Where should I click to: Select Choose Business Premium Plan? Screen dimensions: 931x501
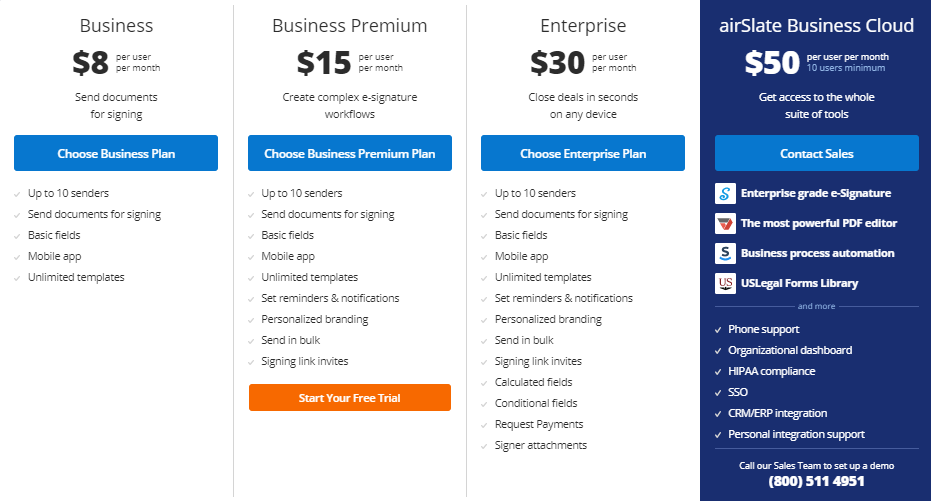click(350, 154)
